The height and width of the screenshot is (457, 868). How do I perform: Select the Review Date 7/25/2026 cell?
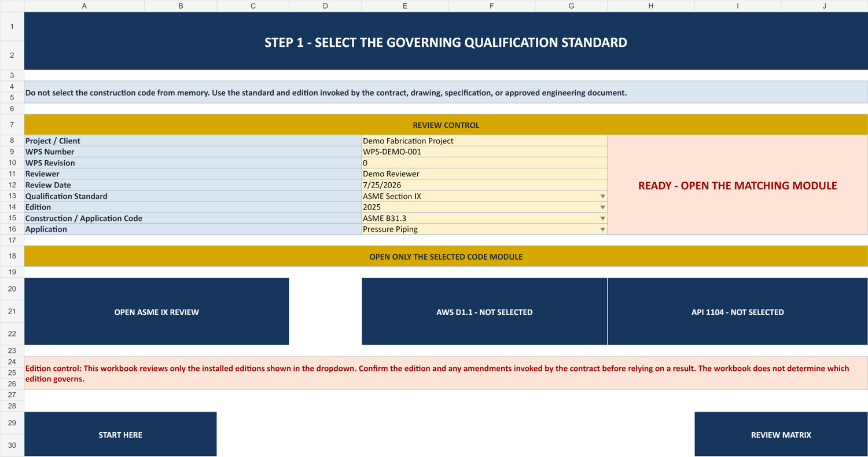tap(484, 185)
